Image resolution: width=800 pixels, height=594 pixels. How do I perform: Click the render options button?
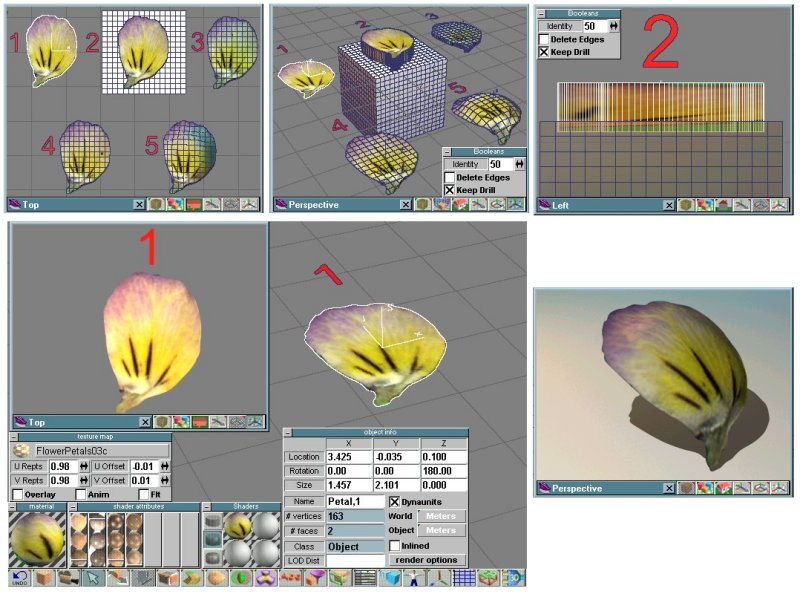tap(427, 560)
